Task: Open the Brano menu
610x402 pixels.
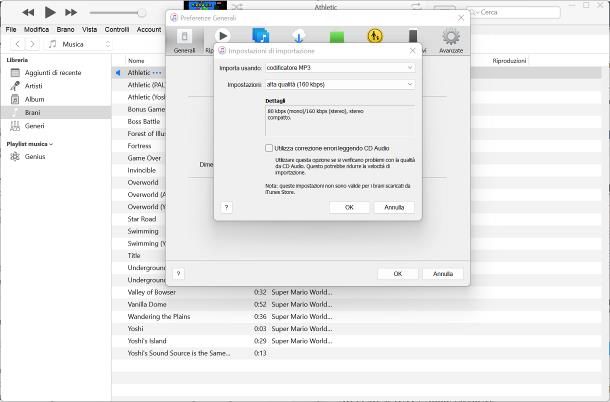Action: tap(65, 30)
